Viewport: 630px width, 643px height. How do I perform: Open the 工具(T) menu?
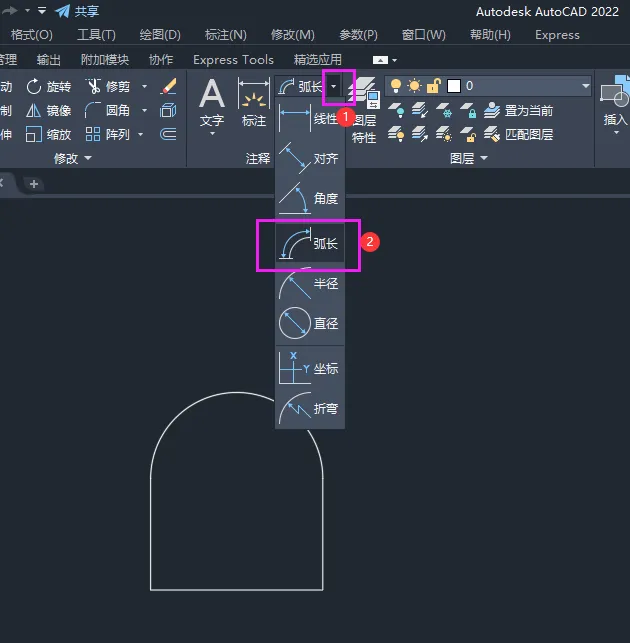(96, 35)
